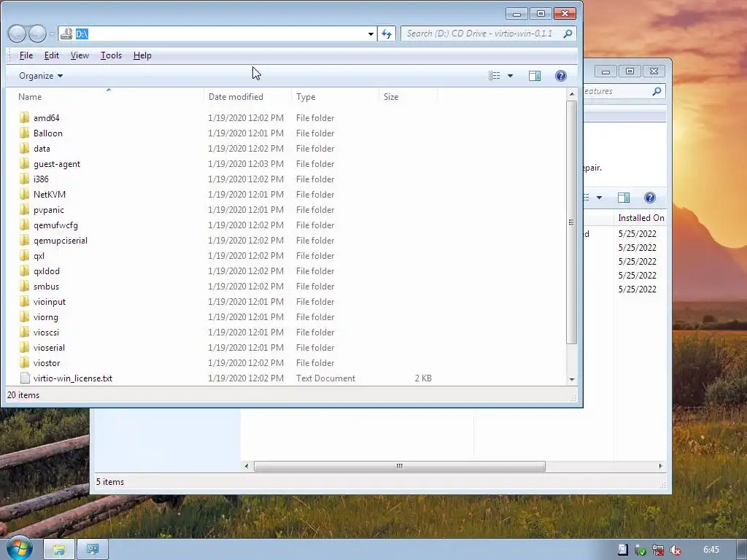The width and height of the screenshot is (747, 560).
Task: Open the Organize dropdown
Action: click(41, 76)
